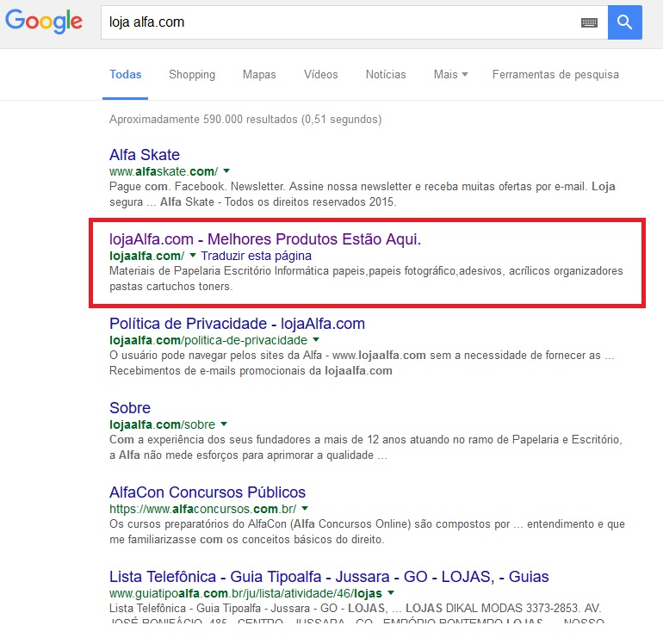Expand arrow next to www.alfaskate.com/ URL
The width and height of the screenshot is (663, 644).
pos(226,170)
